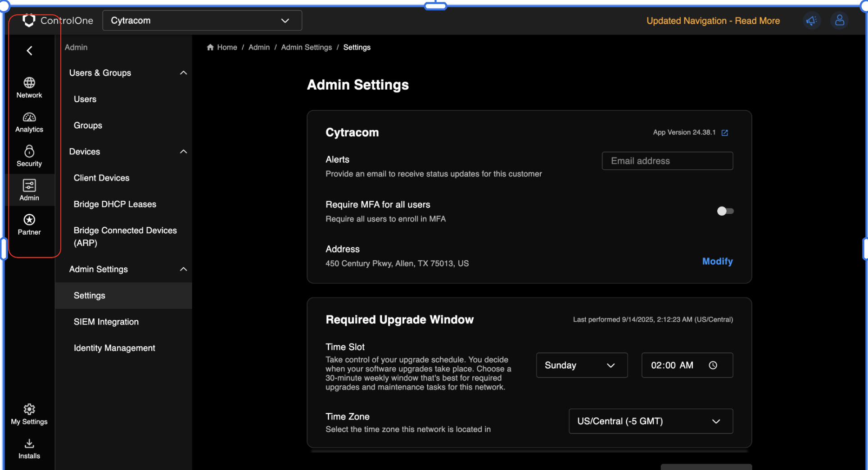The height and width of the screenshot is (470, 868).
Task: Collapse the sidebar with back arrow
Action: coord(30,51)
